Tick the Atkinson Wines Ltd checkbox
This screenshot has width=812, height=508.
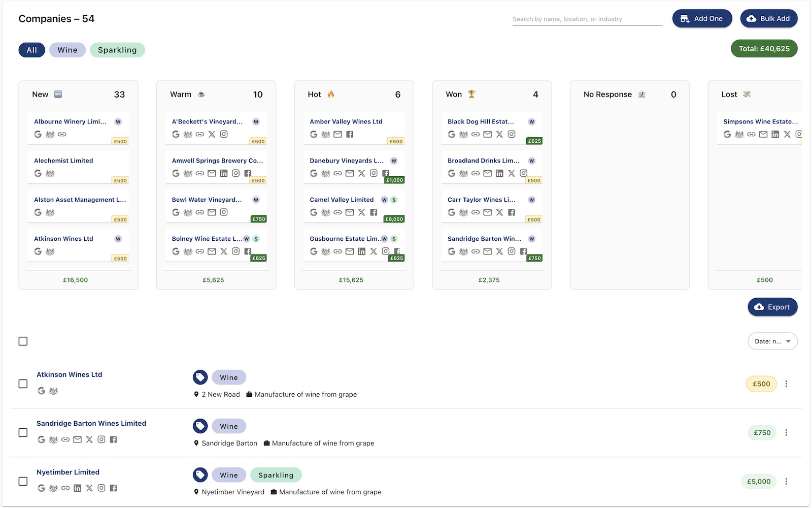click(x=23, y=384)
